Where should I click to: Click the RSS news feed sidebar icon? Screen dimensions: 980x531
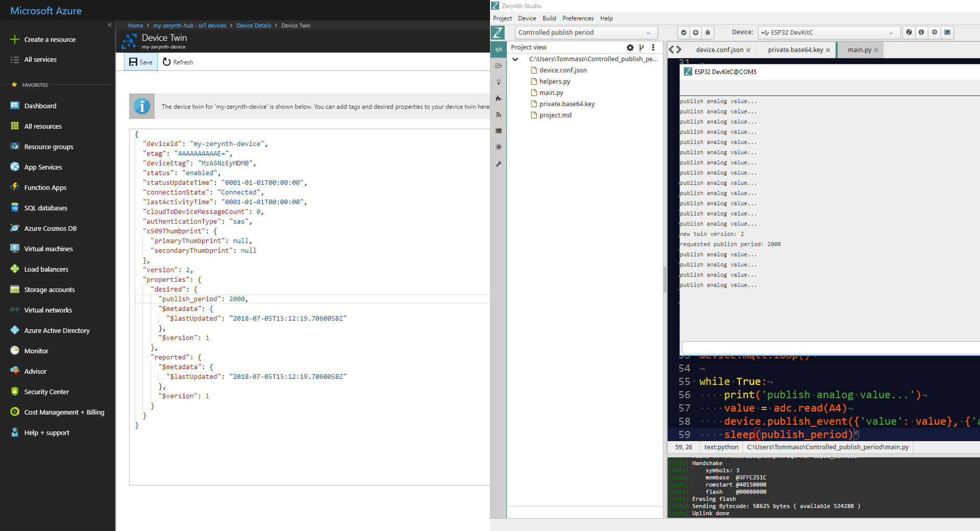498,115
